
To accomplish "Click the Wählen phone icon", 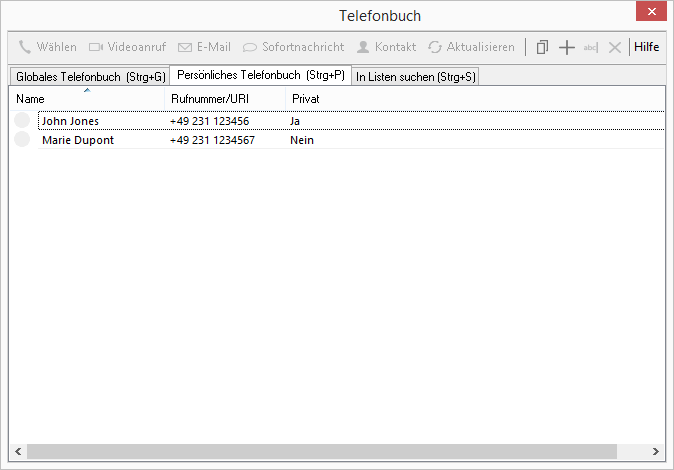I will click(x=25, y=47).
